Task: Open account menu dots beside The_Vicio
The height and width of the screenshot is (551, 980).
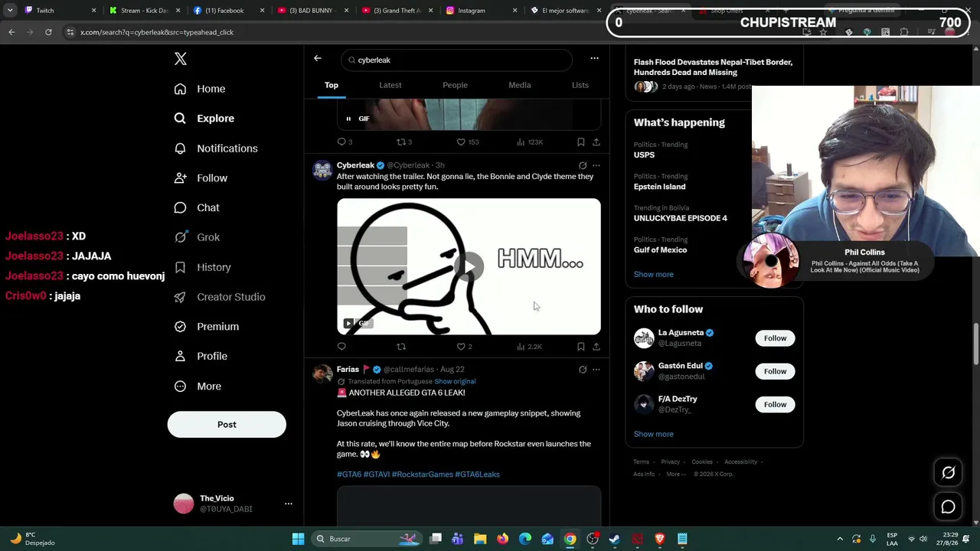Action: 289,504
